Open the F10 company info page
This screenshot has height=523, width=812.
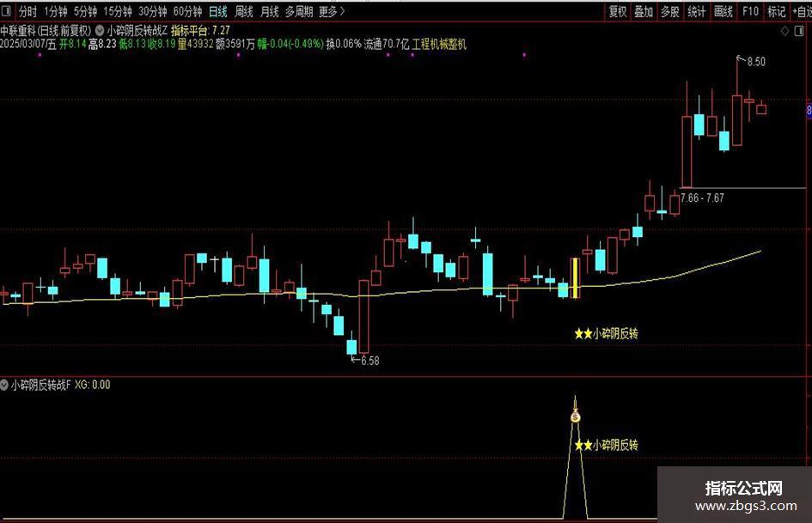(x=750, y=11)
